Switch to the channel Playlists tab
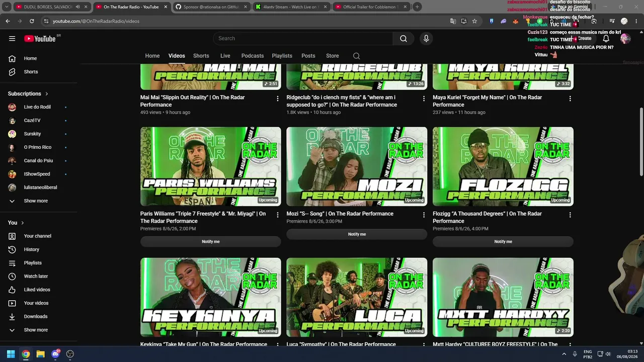This screenshot has height=362, width=644. (282, 56)
